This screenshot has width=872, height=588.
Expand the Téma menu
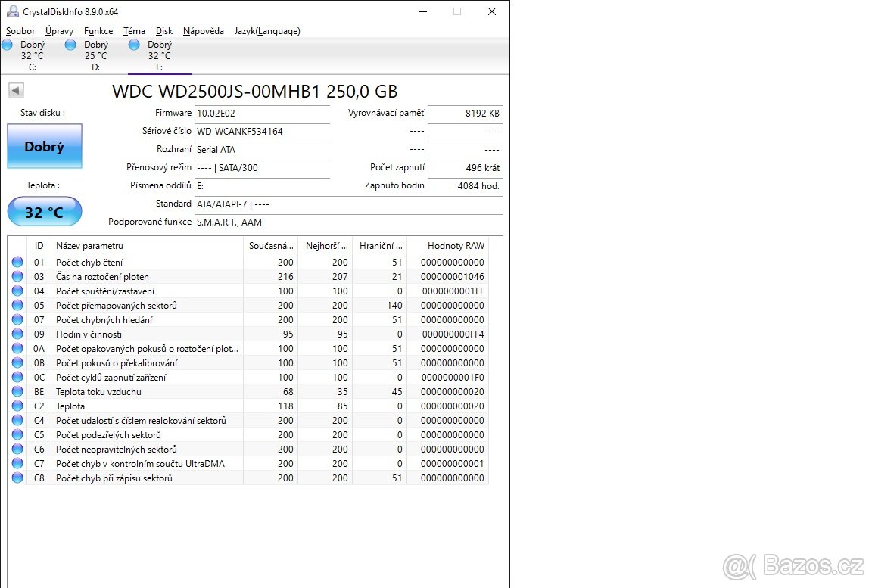134,31
